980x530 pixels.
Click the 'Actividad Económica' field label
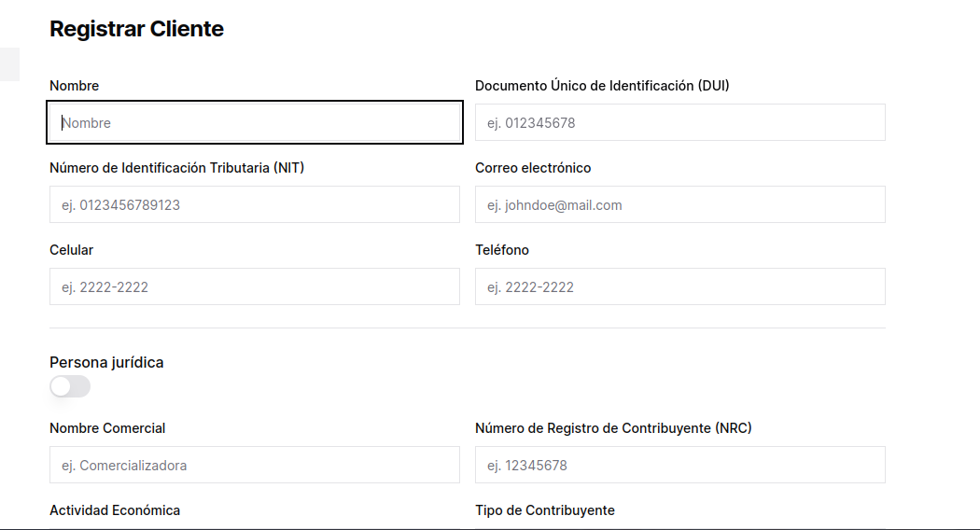(115, 510)
